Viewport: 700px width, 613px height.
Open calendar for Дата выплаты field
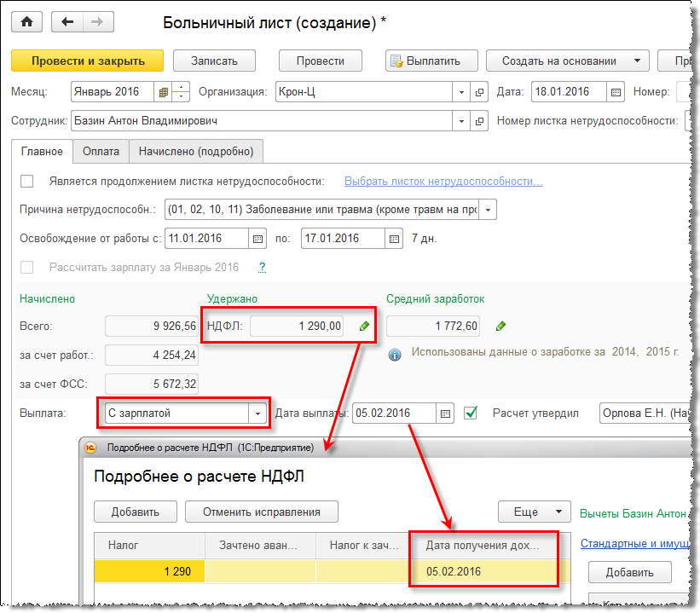tap(445, 413)
